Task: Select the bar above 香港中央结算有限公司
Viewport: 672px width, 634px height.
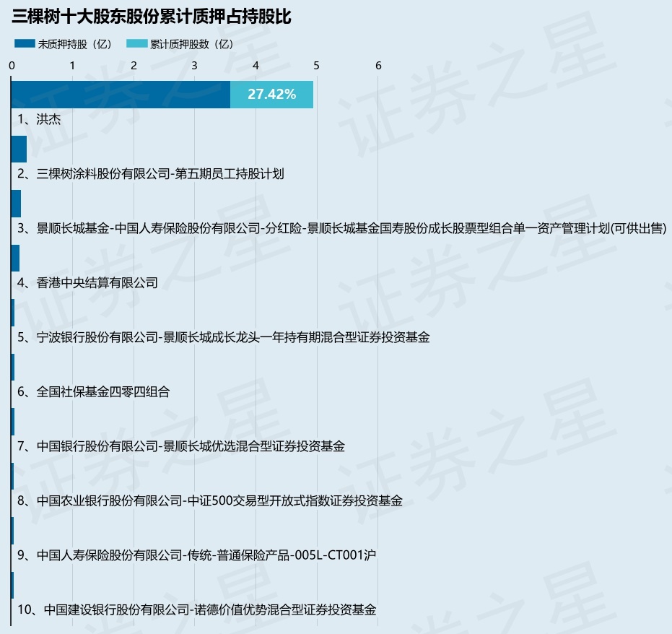Action: coord(15,258)
